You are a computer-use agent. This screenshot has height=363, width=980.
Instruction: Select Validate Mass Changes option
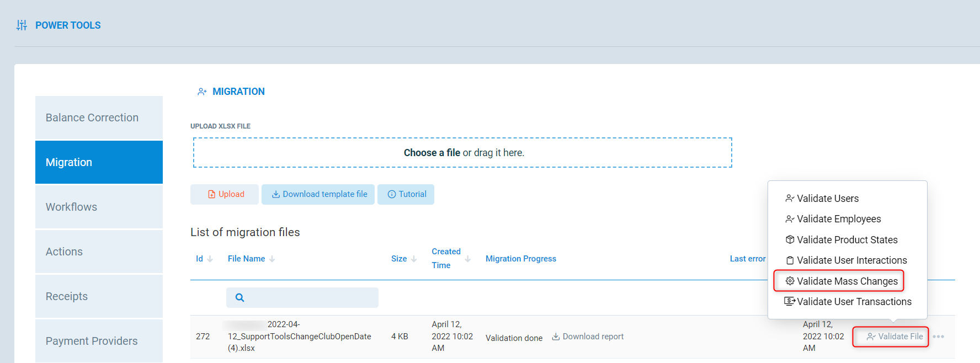(846, 281)
